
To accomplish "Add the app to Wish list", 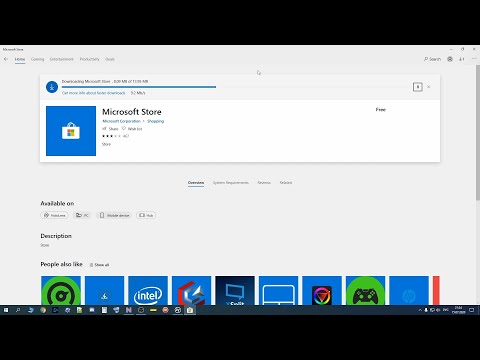I will [x=132, y=129].
